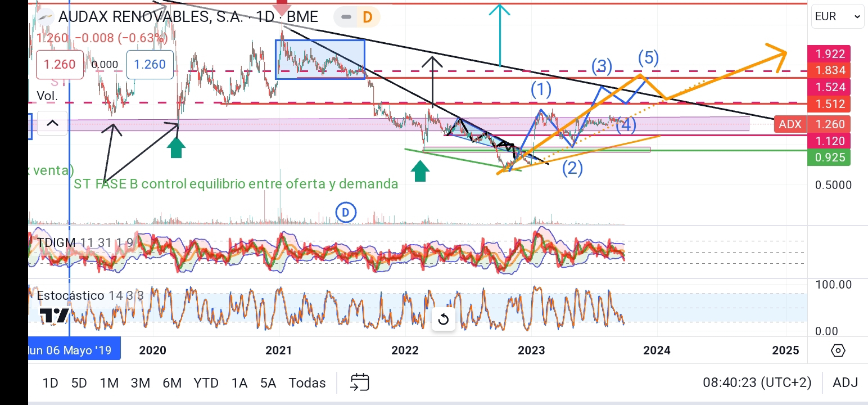Viewport: 868px width, 405px height.
Task: Select the Estocástico 14 3 3 indicator label
Action: [x=90, y=295]
